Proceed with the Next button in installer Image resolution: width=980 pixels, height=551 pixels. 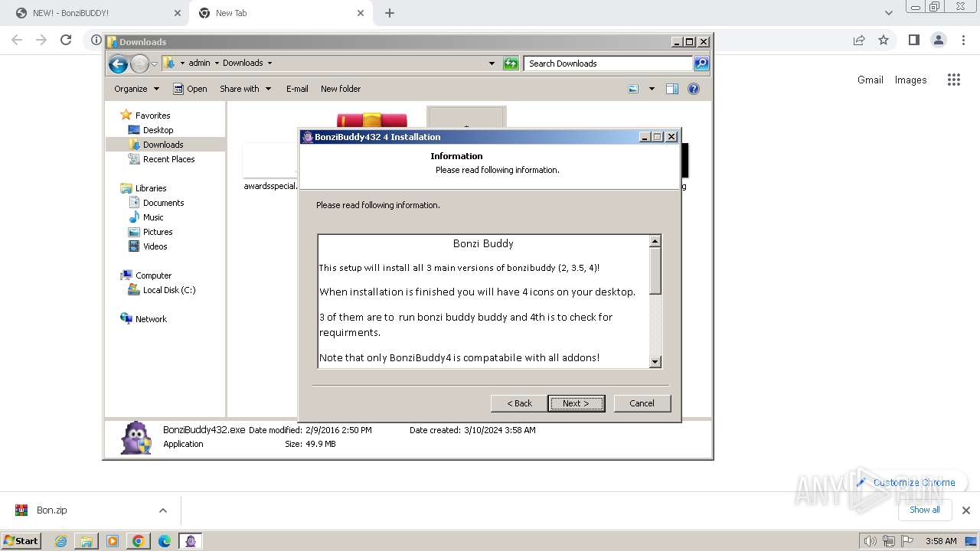click(576, 403)
